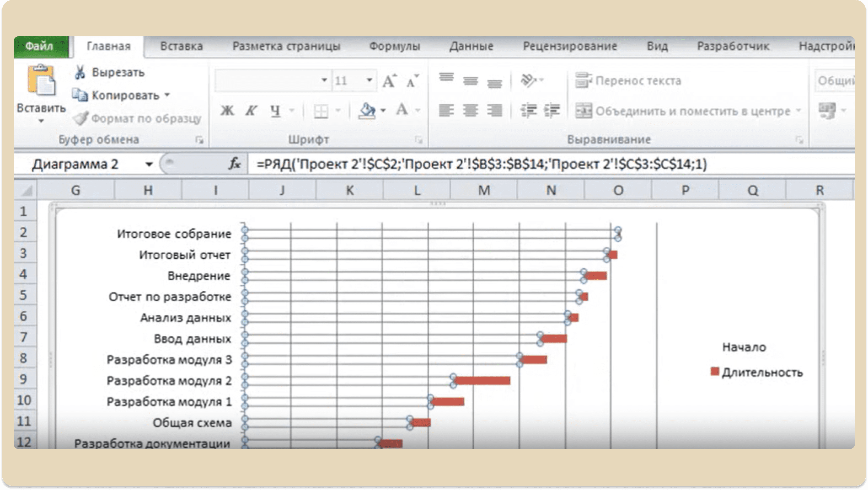
Task: Click the Insert Function fx icon
Action: 234,164
